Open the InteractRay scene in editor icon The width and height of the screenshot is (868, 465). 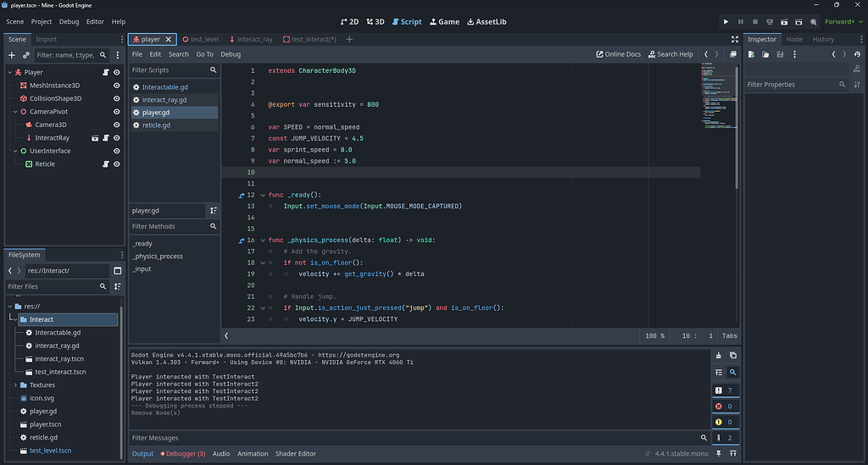click(x=95, y=138)
